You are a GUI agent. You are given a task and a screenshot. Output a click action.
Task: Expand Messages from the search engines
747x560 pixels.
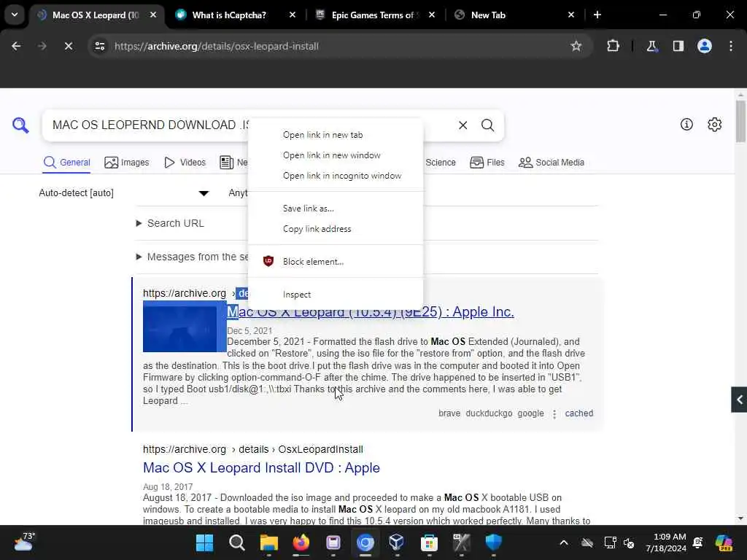tap(192, 257)
